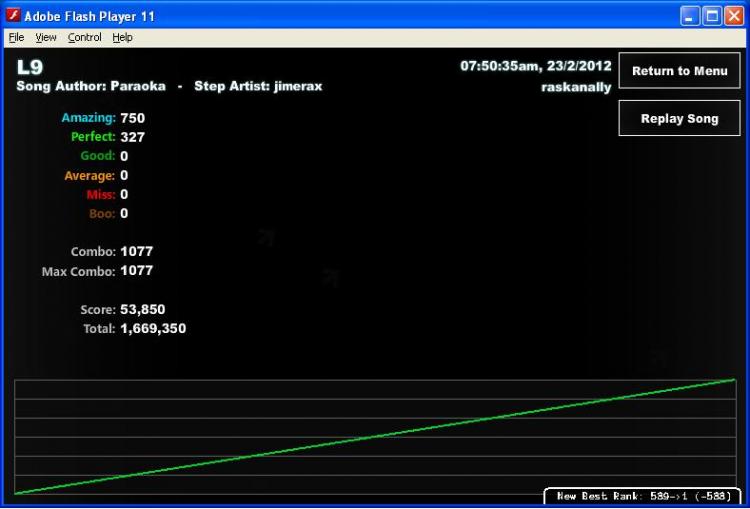
Task: Maximize the Flash Player window
Action: [712, 16]
